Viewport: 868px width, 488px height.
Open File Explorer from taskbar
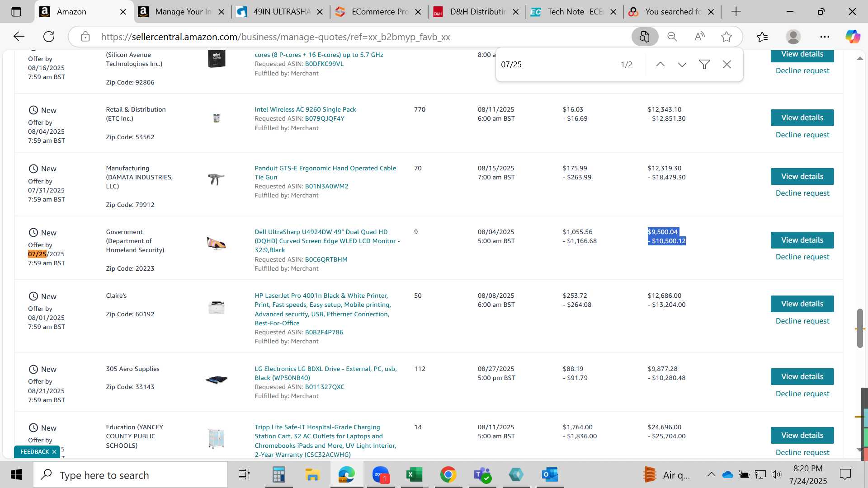pos(312,475)
